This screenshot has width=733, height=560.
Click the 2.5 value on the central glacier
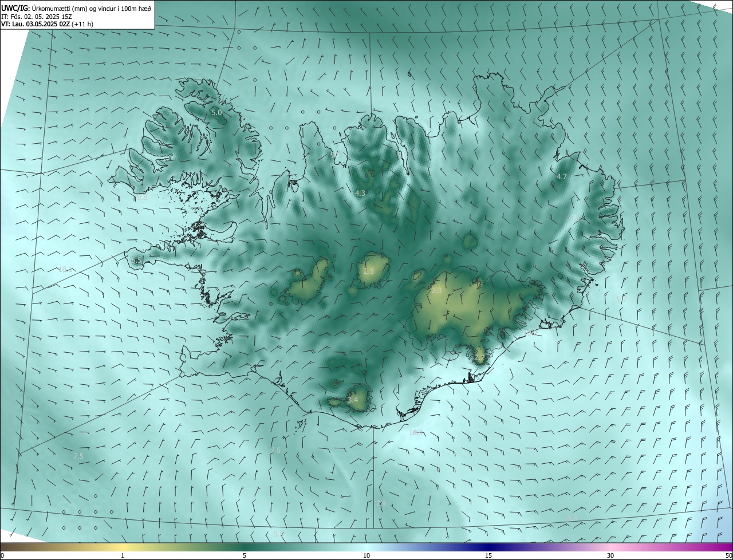(369, 271)
